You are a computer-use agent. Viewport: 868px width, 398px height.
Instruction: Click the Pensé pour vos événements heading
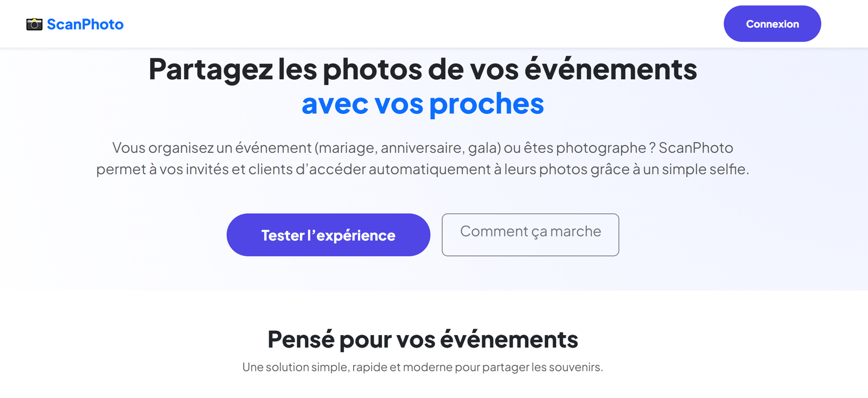[x=423, y=340]
